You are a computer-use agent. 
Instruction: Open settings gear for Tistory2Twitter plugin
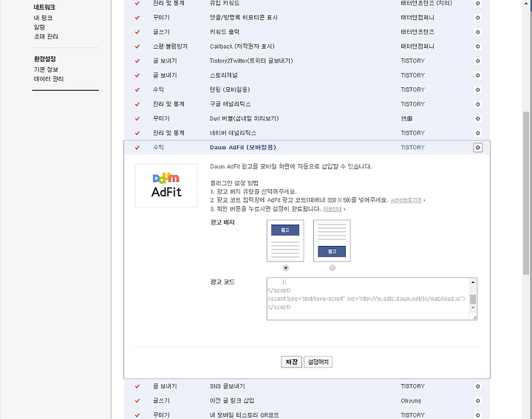click(x=478, y=61)
